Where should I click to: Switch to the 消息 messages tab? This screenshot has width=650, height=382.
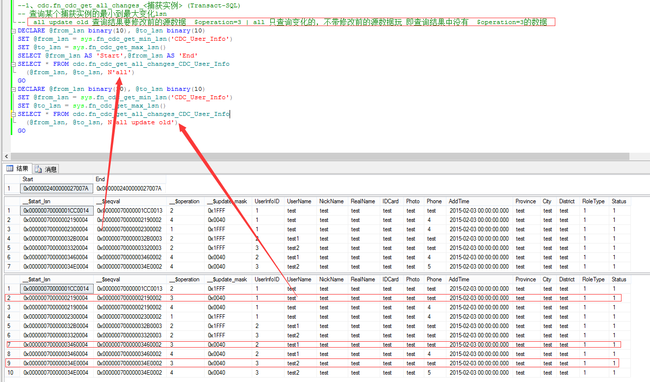pyautogui.click(x=46, y=169)
